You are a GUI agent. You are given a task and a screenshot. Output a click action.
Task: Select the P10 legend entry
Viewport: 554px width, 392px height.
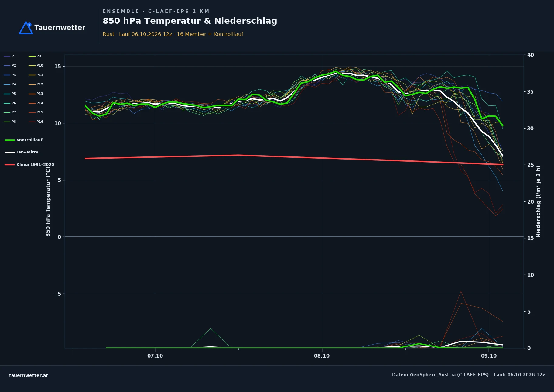tap(36, 66)
